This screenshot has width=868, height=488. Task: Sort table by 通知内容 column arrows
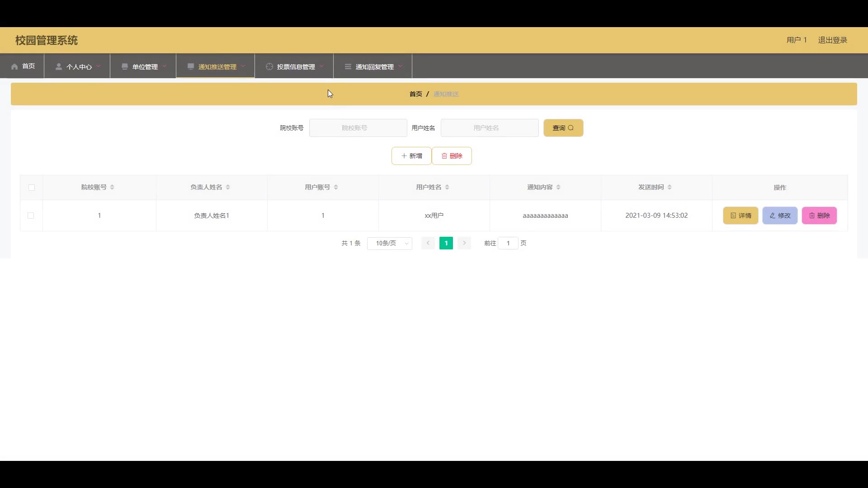pos(558,187)
